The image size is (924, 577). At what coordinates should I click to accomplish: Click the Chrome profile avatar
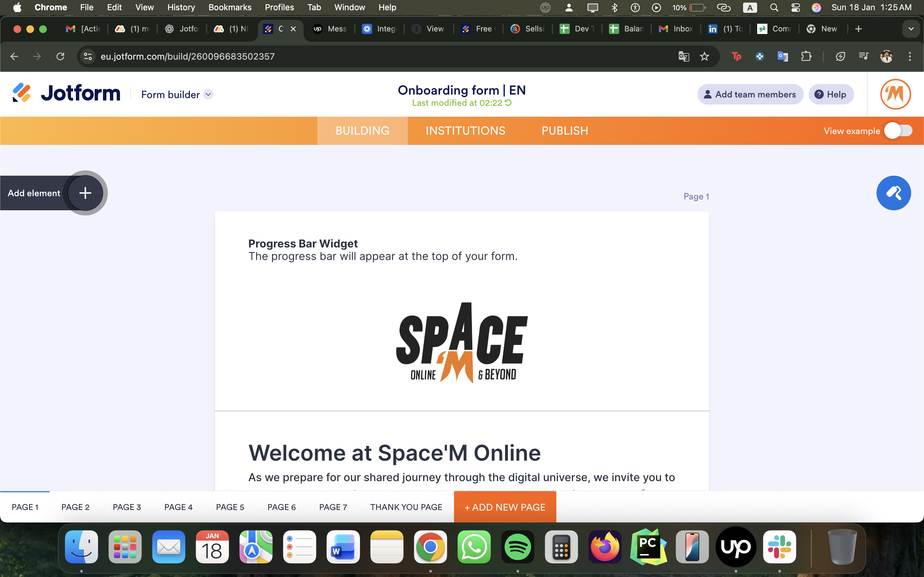click(x=886, y=56)
